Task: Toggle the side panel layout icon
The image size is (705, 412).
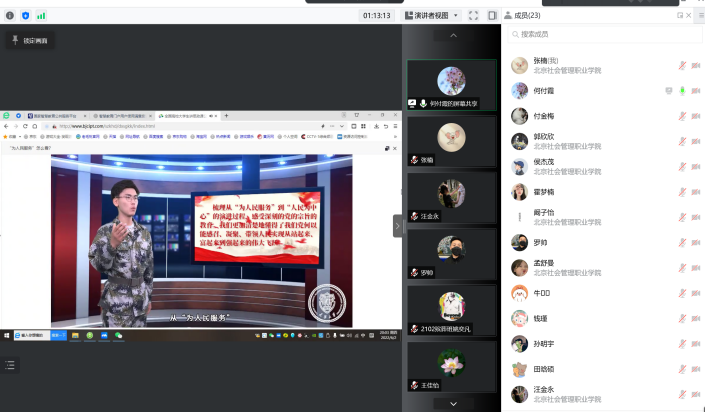Action: tap(492, 16)
